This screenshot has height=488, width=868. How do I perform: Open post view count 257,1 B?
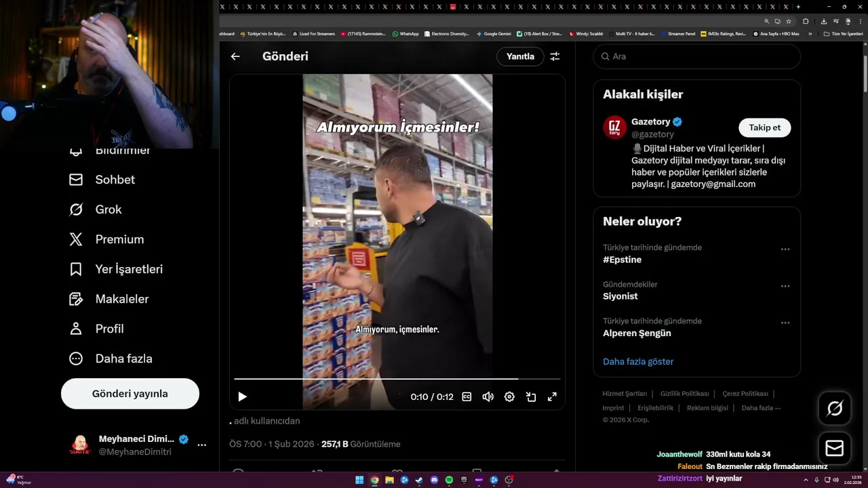click(x=361, y=444)
